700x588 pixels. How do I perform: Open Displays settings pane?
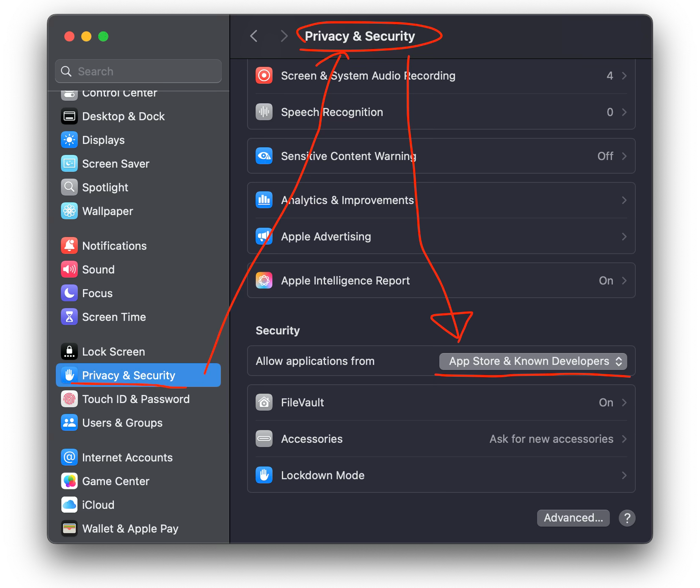(138, 140)
